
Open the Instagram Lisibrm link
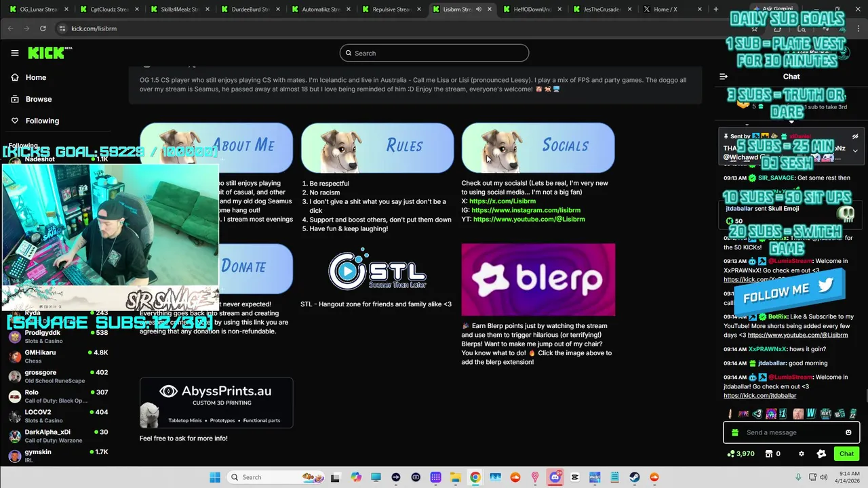tap(526, 210)
